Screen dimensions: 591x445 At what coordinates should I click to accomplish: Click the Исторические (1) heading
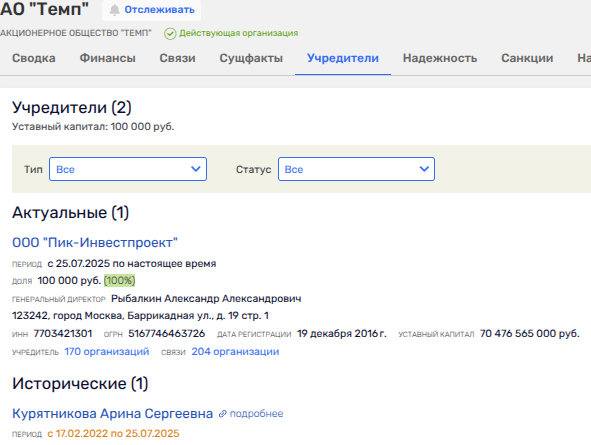[80, 384]
